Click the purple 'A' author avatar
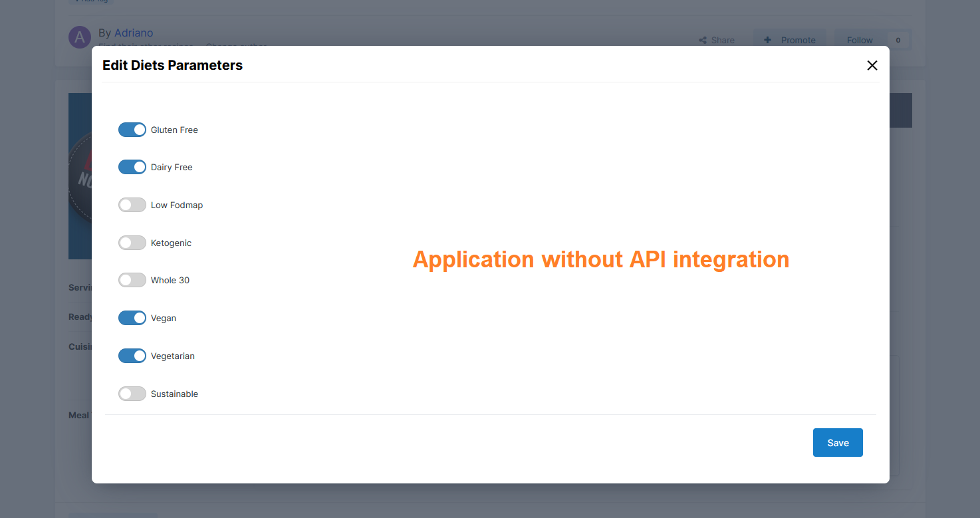The height and width of the screenshot is (518, 980). [80, 37]
